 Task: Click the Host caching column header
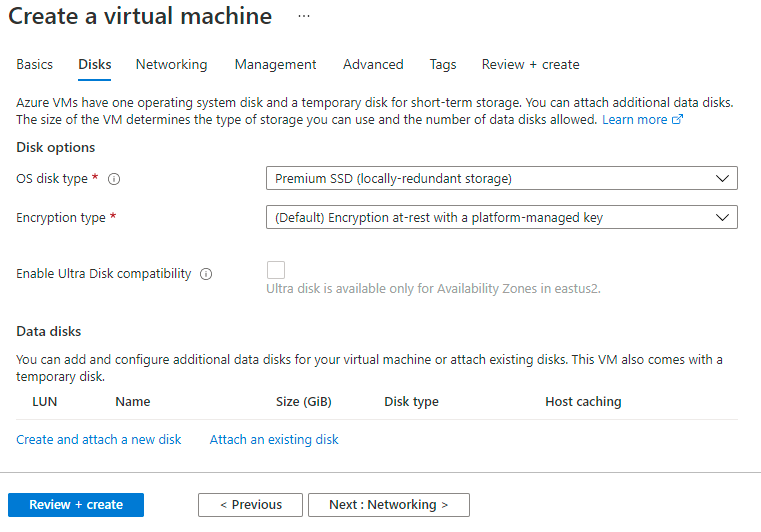[x=583, y=402]
